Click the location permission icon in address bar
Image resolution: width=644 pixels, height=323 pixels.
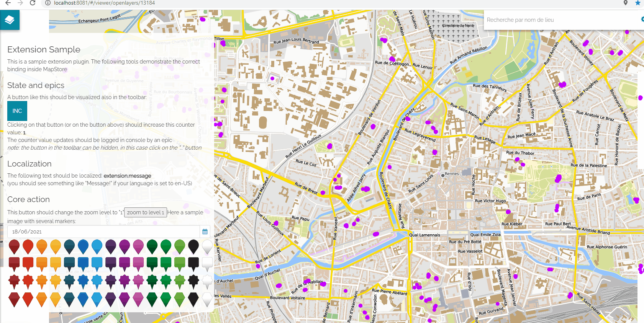point(626,3)
